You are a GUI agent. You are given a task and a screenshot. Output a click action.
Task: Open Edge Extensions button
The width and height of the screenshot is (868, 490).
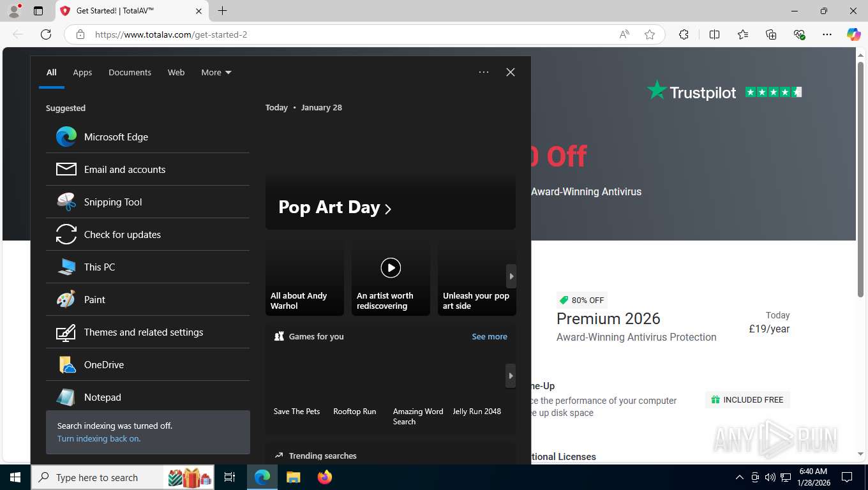[684, 34]
